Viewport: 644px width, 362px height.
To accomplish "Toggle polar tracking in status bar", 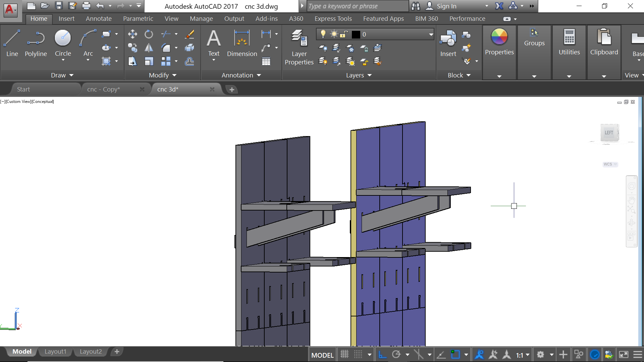I will (396, 355).
